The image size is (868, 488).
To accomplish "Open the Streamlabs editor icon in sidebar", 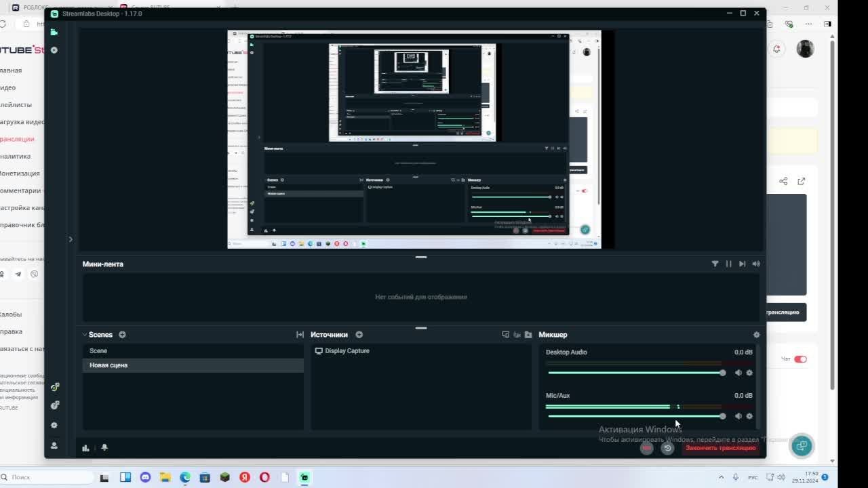I will tap(54, 32).
